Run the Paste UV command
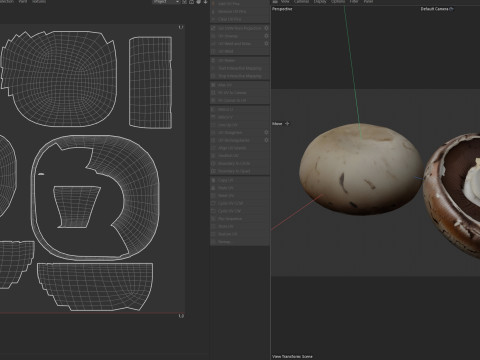The width and height of the screenshot is (480, 360). (240, 188)
